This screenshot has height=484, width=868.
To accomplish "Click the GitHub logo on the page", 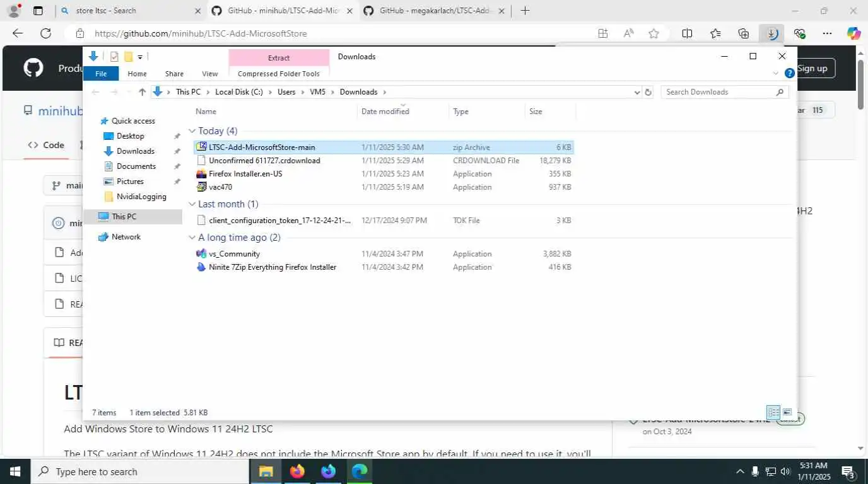I will click(x=33, y=68).
